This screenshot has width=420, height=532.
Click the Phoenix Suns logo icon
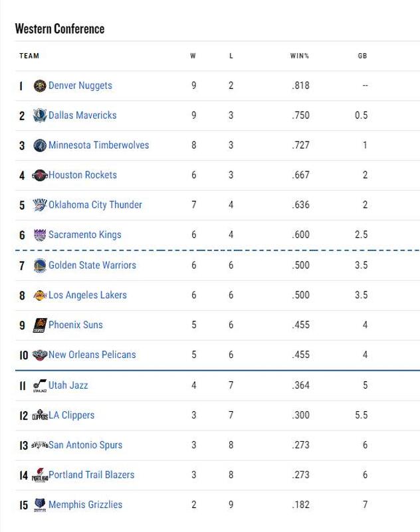(40, 325)
